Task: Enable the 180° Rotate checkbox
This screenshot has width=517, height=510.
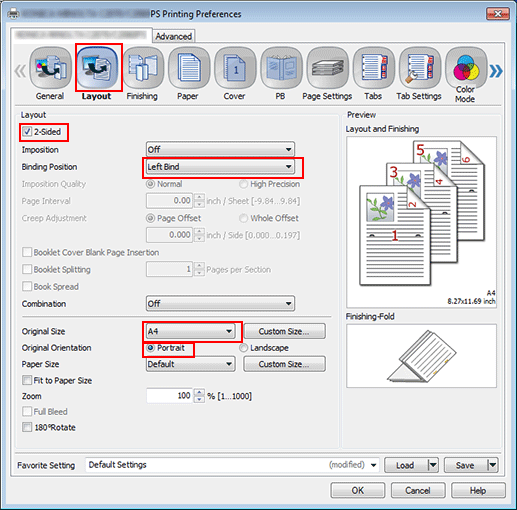Action: [x=27, y=427]
